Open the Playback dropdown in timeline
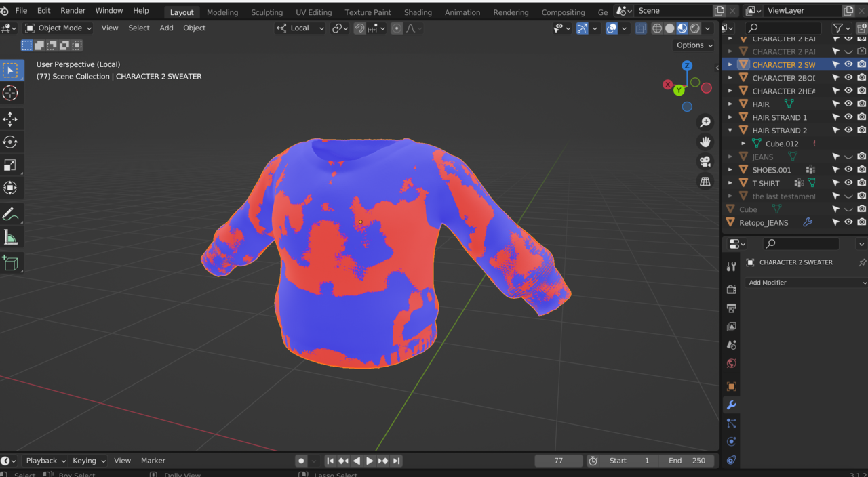Screen dimensions: 868x477 coord(47,461)
